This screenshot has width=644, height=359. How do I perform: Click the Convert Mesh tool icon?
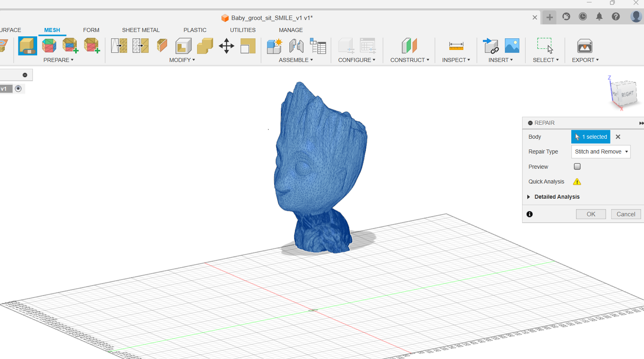click(248, 46)
